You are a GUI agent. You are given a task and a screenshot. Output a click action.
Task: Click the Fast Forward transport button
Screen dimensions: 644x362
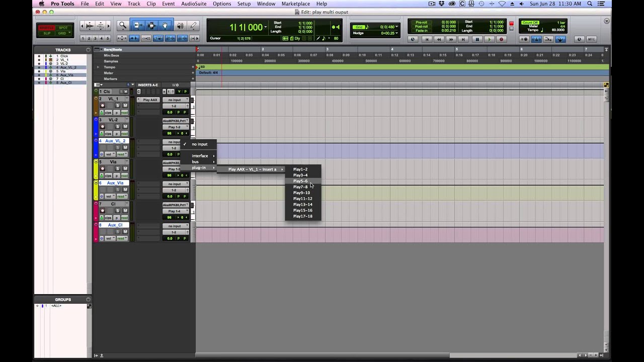[451, 39]
